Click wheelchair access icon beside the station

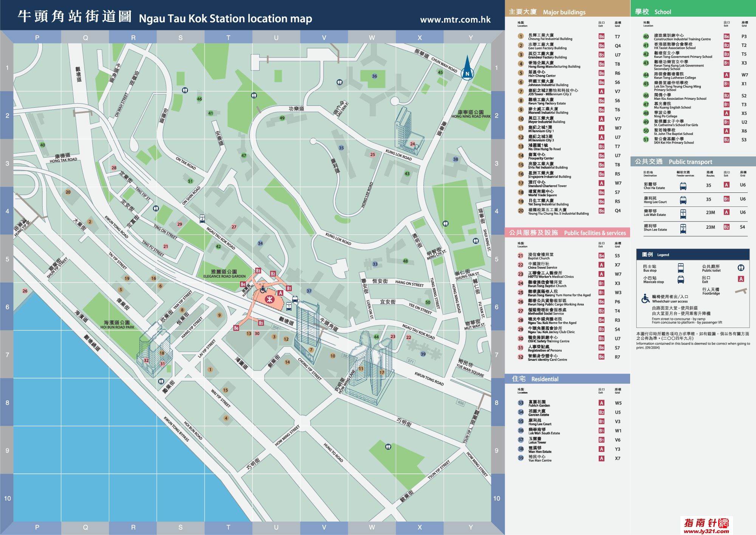(x=263, y=290)
